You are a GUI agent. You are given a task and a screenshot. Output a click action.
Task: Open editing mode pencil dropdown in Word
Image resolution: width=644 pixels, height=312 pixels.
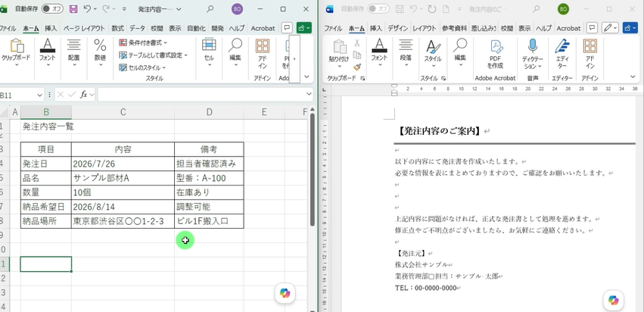click(x=610, y=28)
